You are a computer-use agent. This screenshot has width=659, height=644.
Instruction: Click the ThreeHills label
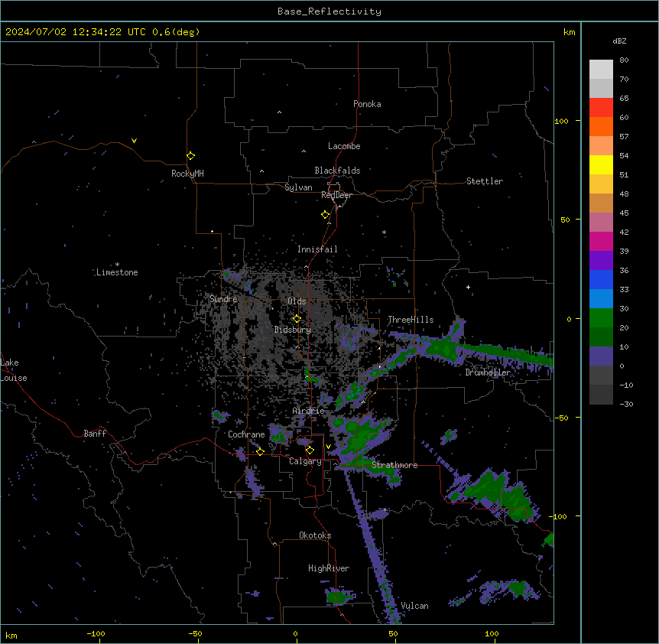coord(411,320)
